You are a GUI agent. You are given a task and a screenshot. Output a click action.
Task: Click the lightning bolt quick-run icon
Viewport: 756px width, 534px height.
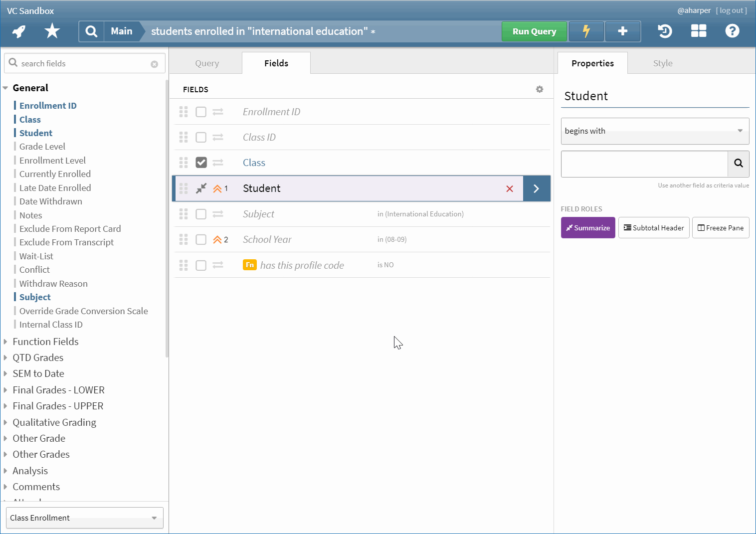coord(586,31)
